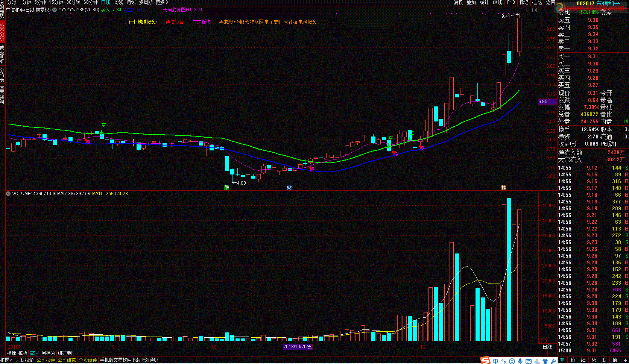The width and height of the screenshot is (629, 364).
Task: Open the VOLUME indicator dropdown arrow
Action: click(8, 194)
